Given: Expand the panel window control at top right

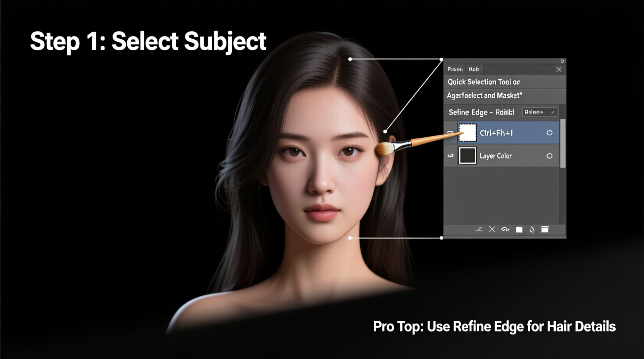Looking at the screenshot, I should click(562, 61).
